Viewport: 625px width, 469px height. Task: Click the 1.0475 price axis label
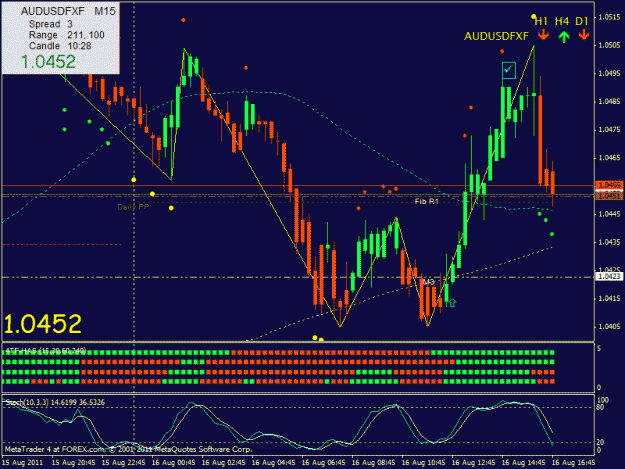coord(610,130)
